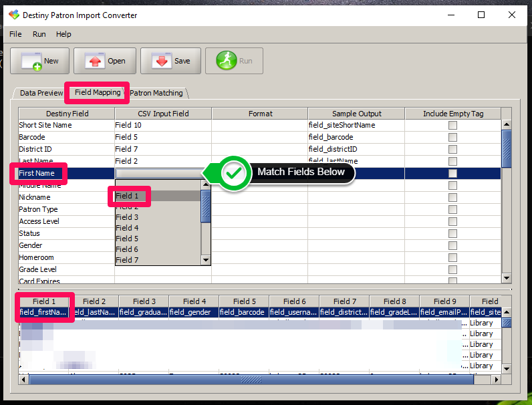Click the Field 1 preview column header
The height and width of the screenshot is (405, 532).
tap(44, 301)
